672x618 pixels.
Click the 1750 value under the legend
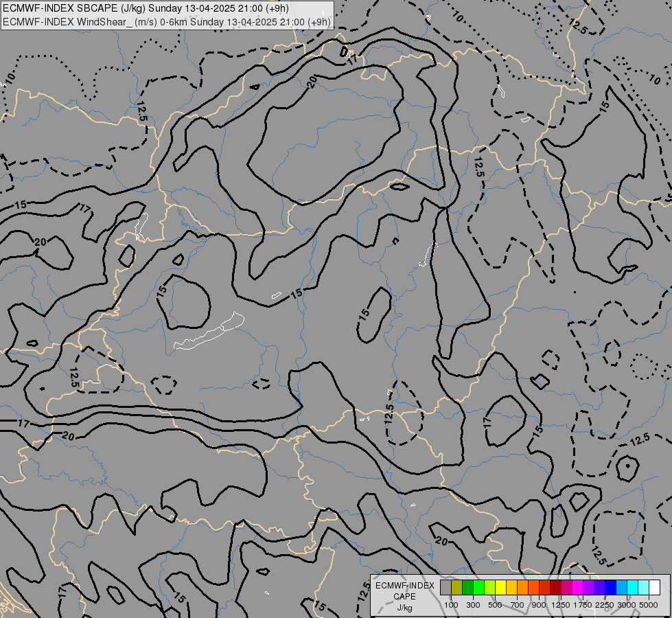[583, 605]
